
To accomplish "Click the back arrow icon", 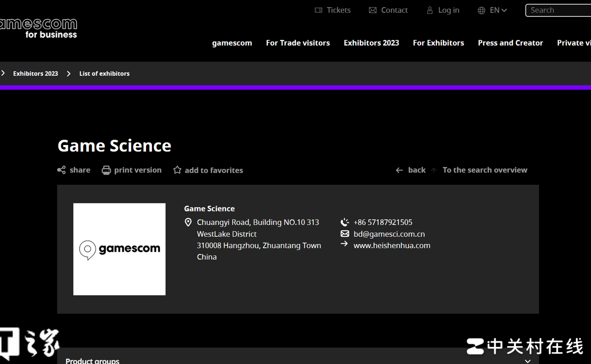I will pos(399,170).
